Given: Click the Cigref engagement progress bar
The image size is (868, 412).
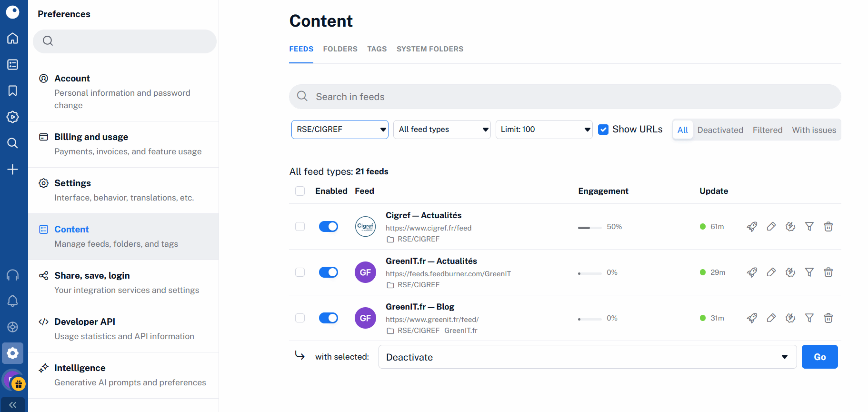Looking at the screenshot, I should pyautogui.click(x=589, y=228).
